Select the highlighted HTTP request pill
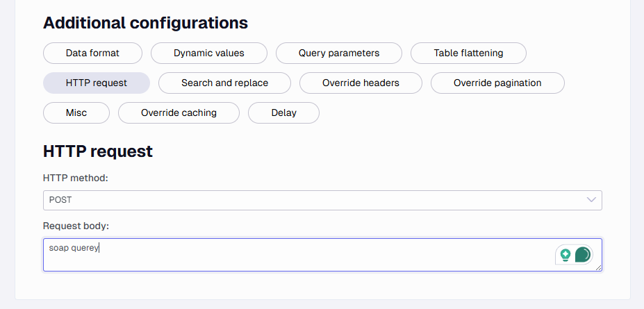The width and height of the screenshot is (644, 309). (x=97, y=83)
